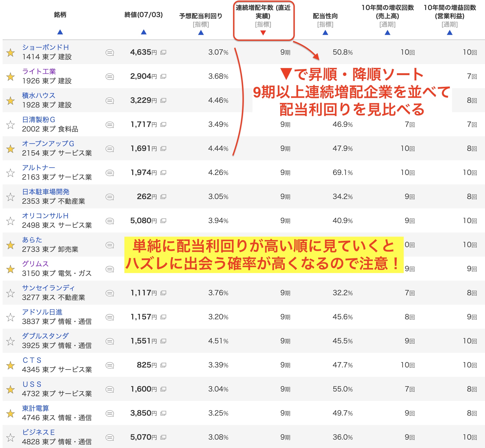The width and height of the screenshot is (485, 448).
Task: Open the 東計電算 stock link
Action: click(36, 408)
